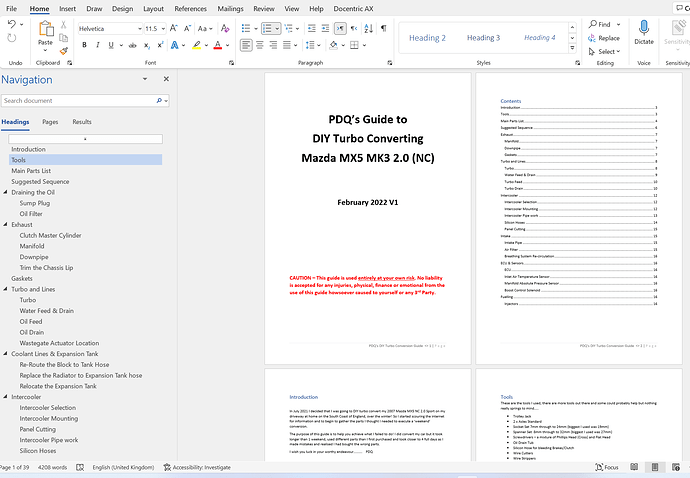The width and height of the screenshot is (690, 478).
Task: Decrease paragraph indent
Action: click(x=312, y=29)
